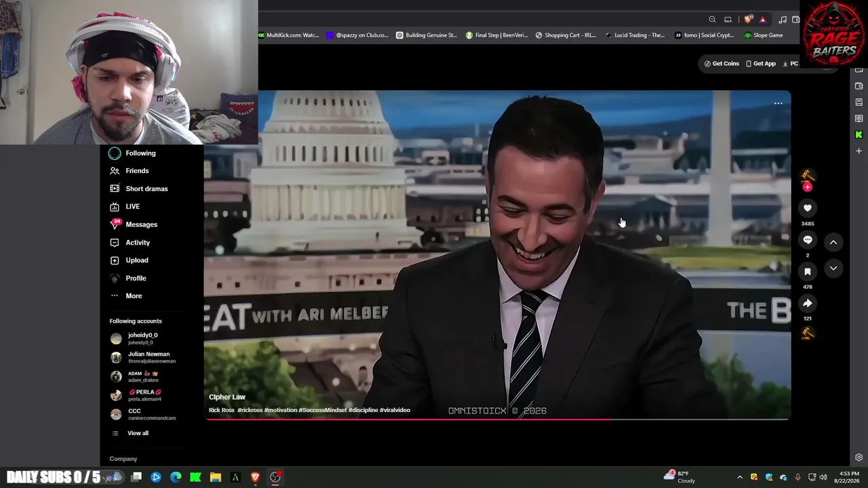
Task: Click the #discipline hashtag
Action: 363,410
